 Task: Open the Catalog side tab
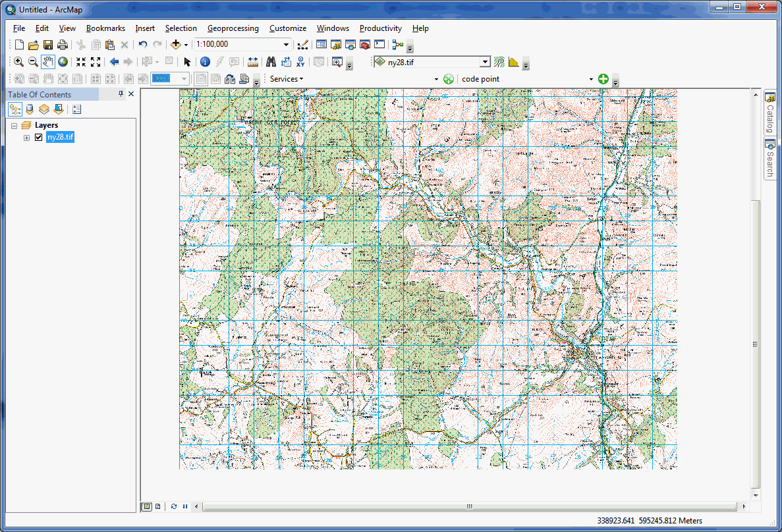coord(769,112)
